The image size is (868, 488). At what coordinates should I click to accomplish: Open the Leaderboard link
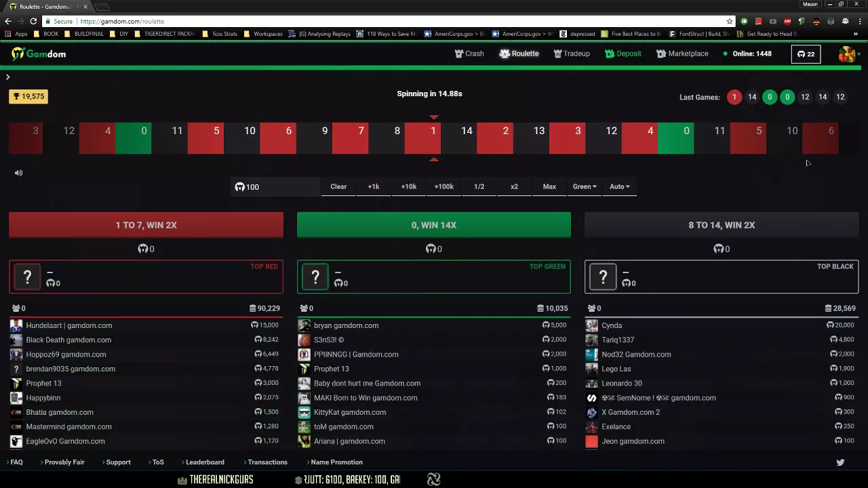tap(205, 462)
